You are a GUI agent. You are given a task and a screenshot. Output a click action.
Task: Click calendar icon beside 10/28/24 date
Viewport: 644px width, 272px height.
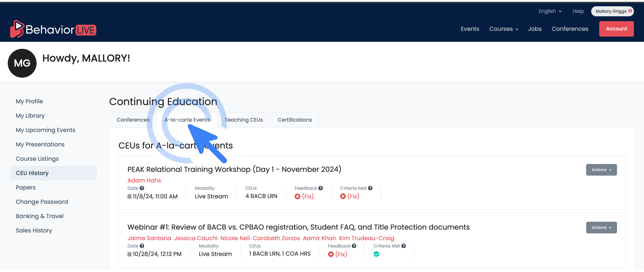pyautogui.click(x=129, y=254)
